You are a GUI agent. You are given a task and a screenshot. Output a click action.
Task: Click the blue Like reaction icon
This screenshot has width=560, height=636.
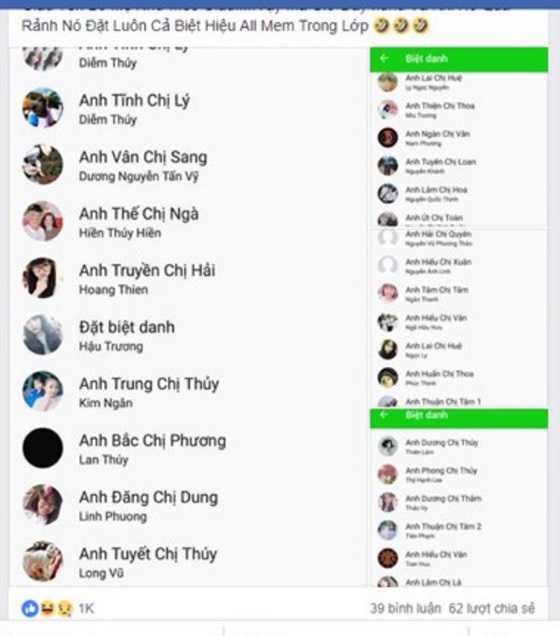30,608
